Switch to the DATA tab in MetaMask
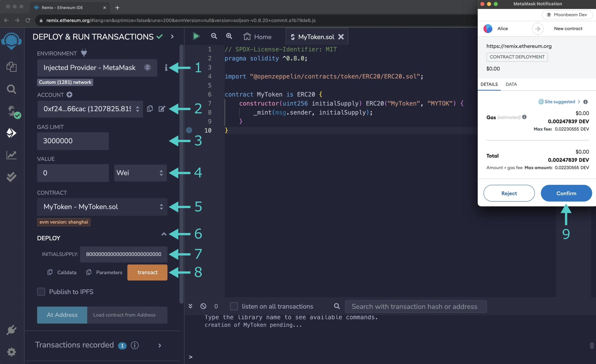596x364 pixels. tap(511, 84)
